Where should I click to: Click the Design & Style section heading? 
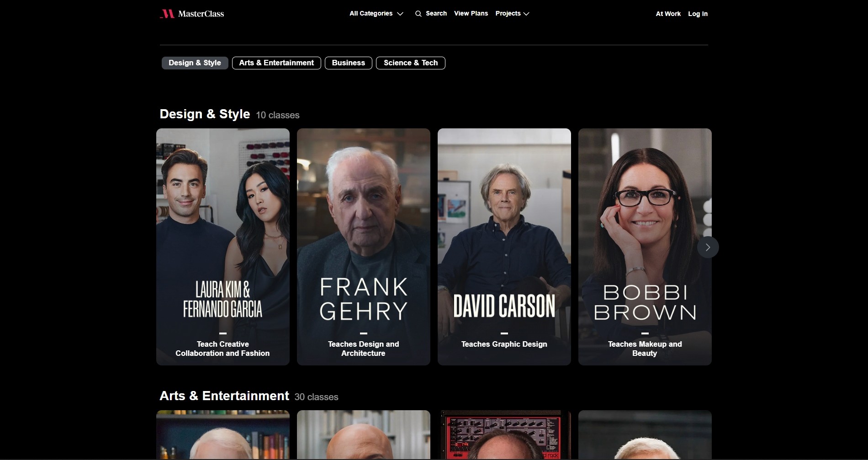tap(205, 114)
